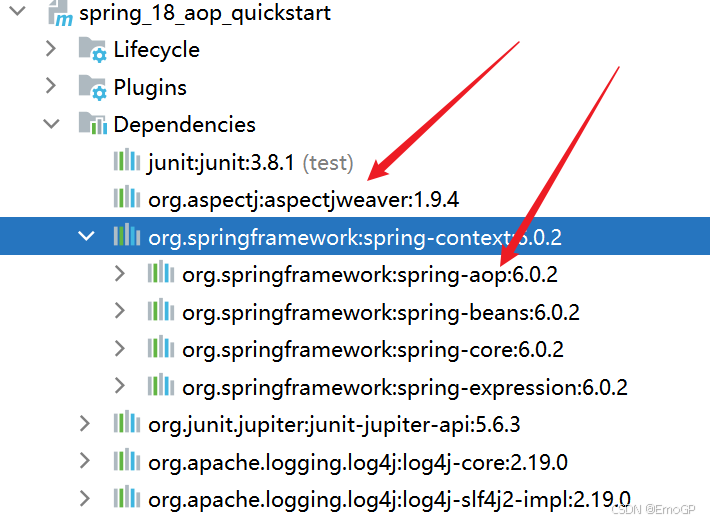Click the library icon beside junit:junit:3.8.1
The image size is (710, 522).
(127, 160)
